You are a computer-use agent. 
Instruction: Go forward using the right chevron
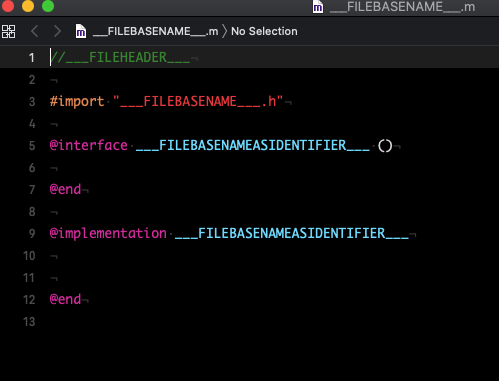coord(57,31)
